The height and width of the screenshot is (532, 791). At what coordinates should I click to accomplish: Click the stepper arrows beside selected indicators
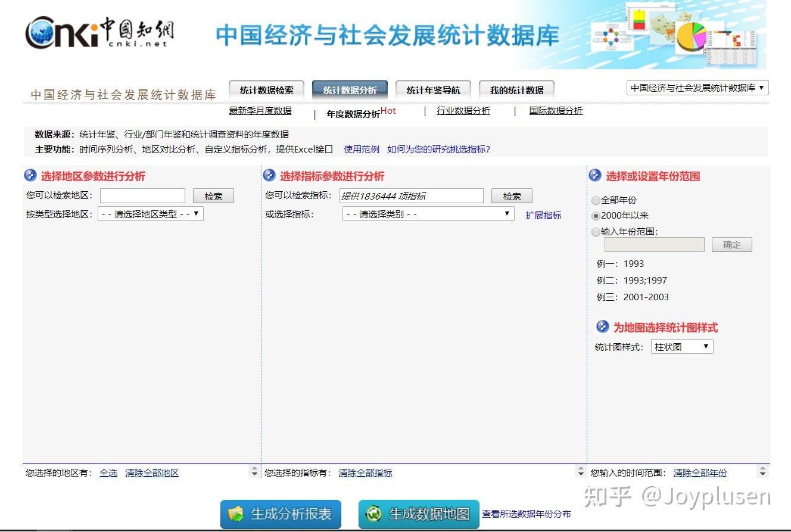(581, 472)
